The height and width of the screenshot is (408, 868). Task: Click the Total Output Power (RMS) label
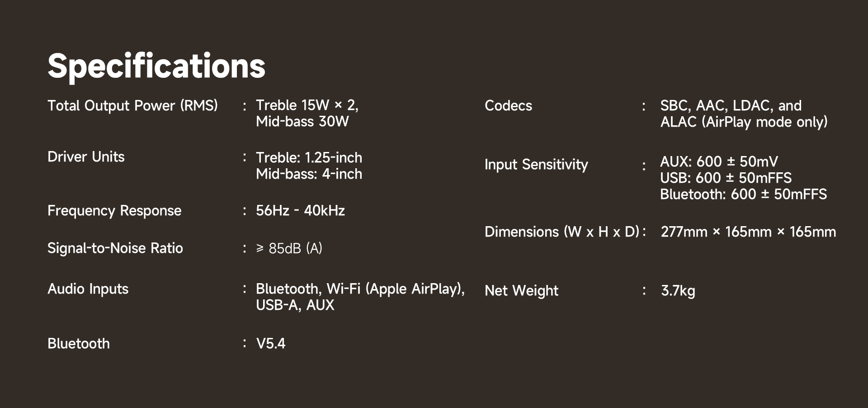pos(132,105)
